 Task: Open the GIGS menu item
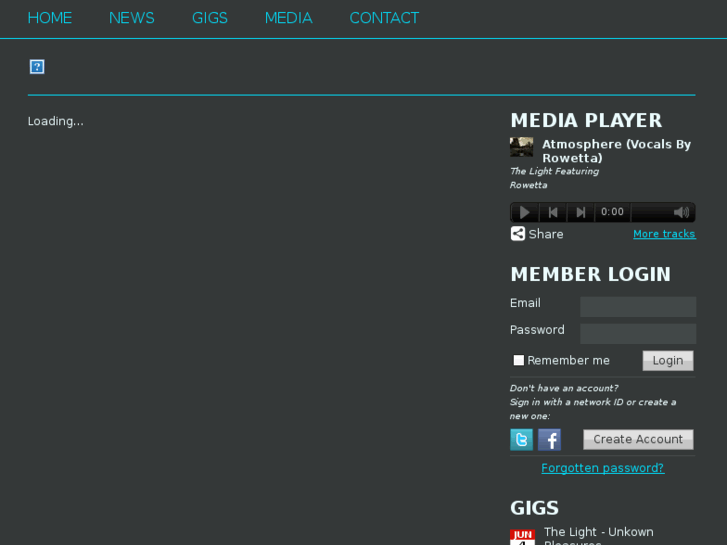(210, 18)
